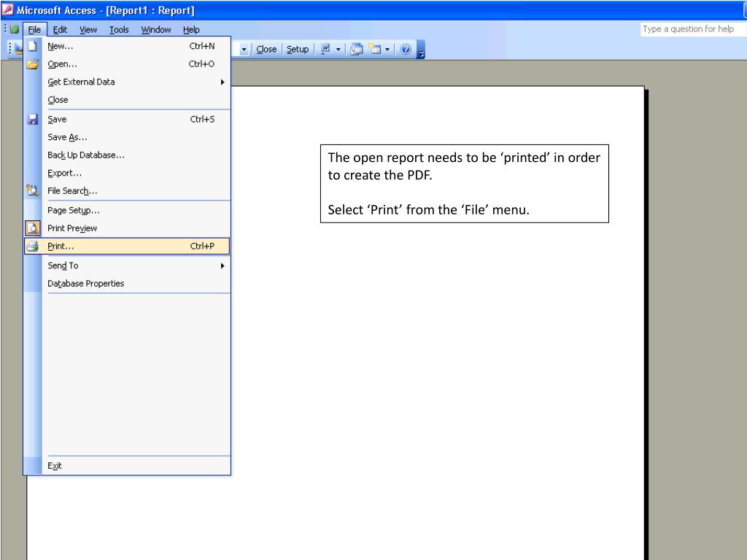
Task: Select Print Preview menu entry
Action: [x=127, y=228]
